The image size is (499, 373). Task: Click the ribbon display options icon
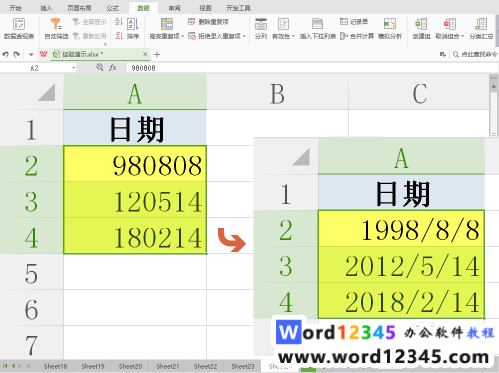(443, 54)
